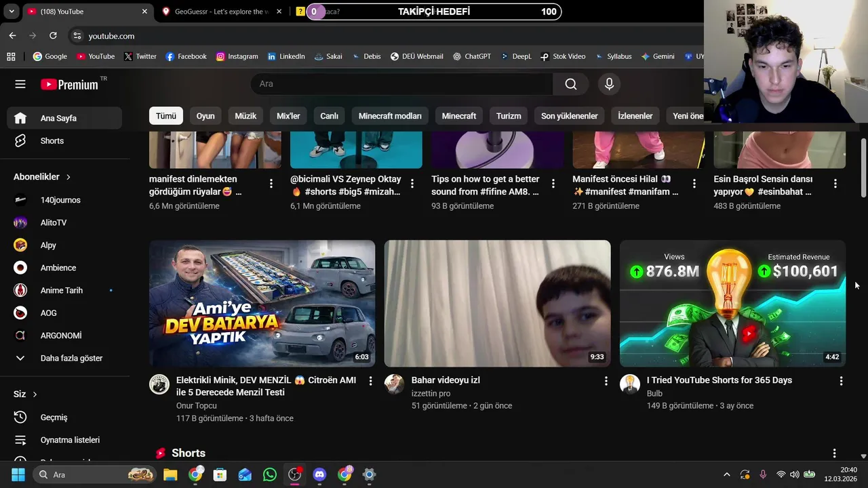Show hidden system tray icons
The image size is (868, 488).
727,474
